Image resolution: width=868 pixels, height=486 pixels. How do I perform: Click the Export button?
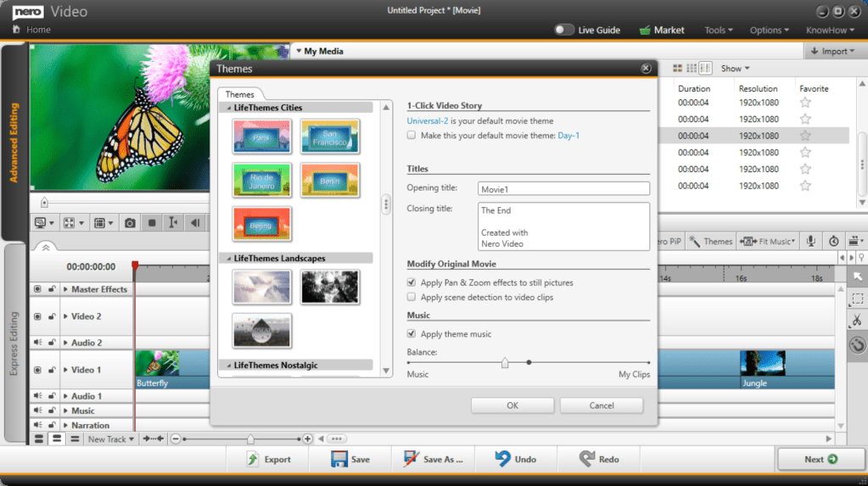pyautogui.click(x=268, y=459)
